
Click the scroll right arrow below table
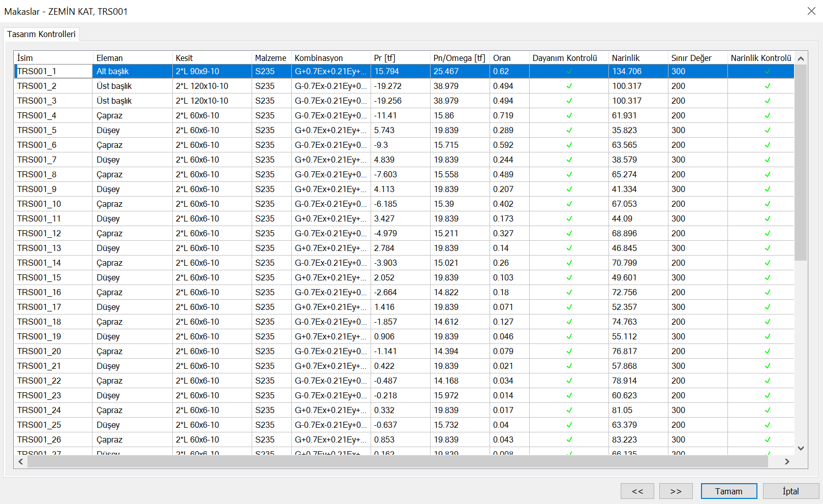(x=787, y=461)
